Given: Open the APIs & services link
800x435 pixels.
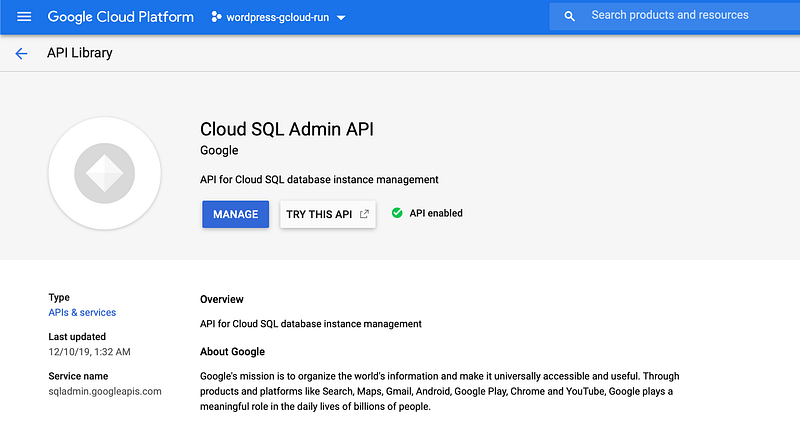Looking at the screenshot, I should click(x=82, y=313).
